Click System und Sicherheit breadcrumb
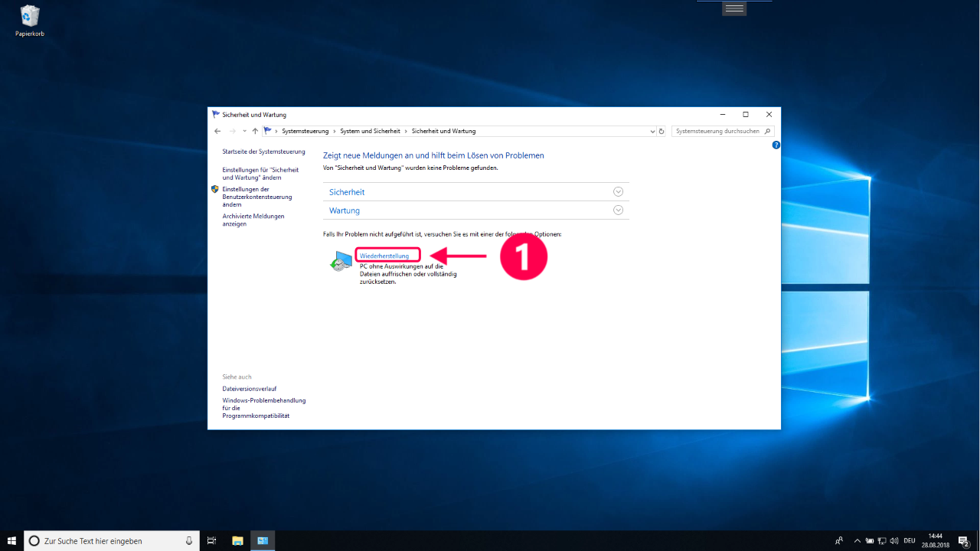980x551 pixels. [370, 131]
